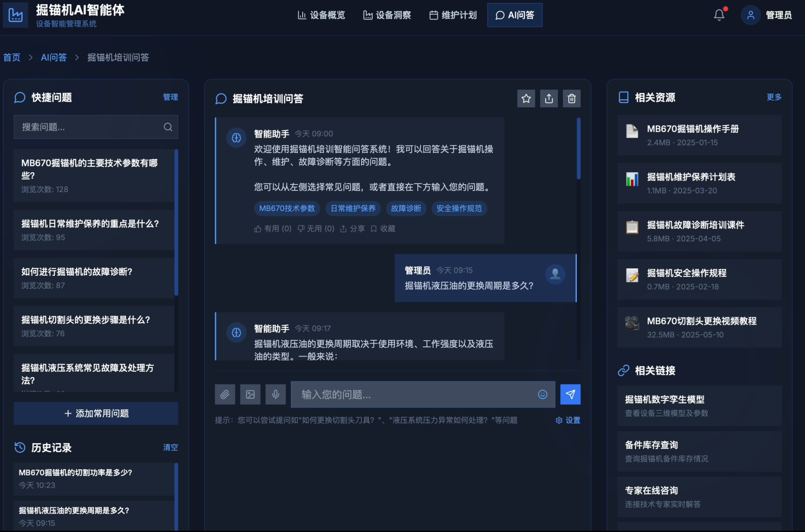Click the 搜索问题 search field
The width and height of the screenshot is (805, 532).
96,127
